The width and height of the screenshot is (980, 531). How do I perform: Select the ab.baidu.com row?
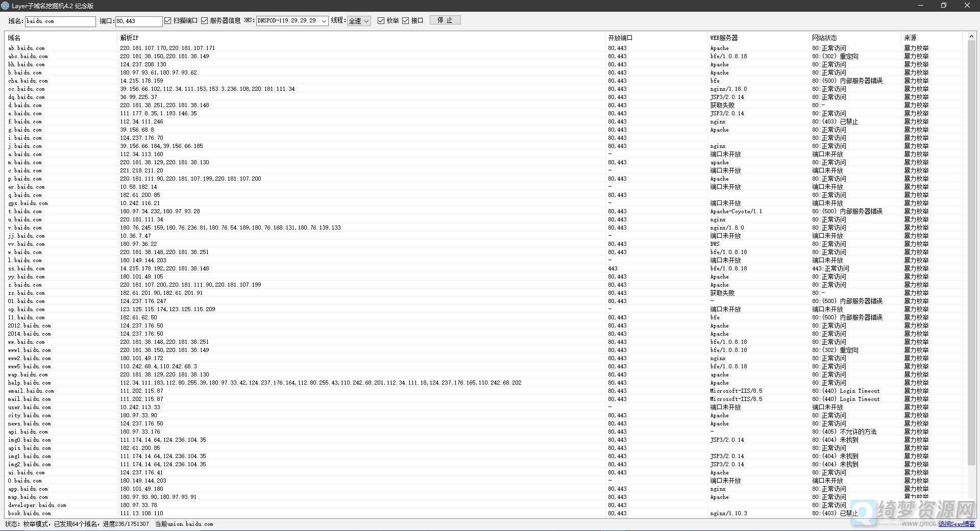click(x=485, y=48)
